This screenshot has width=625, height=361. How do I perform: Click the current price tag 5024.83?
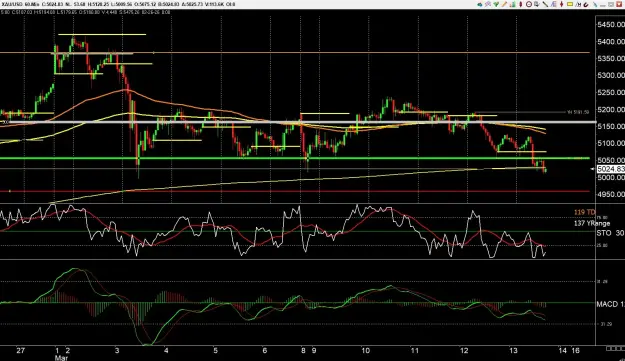coord(611,169)
